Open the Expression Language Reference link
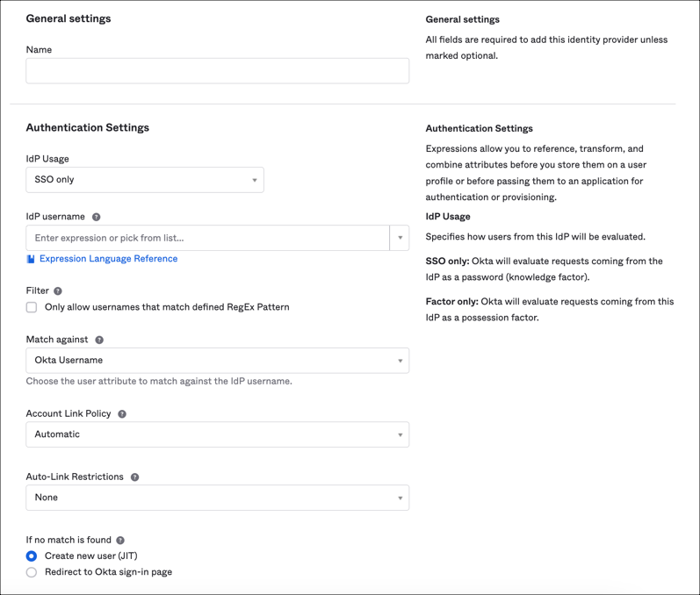Viewport: 700px width, 595px height. click(108, 259)
